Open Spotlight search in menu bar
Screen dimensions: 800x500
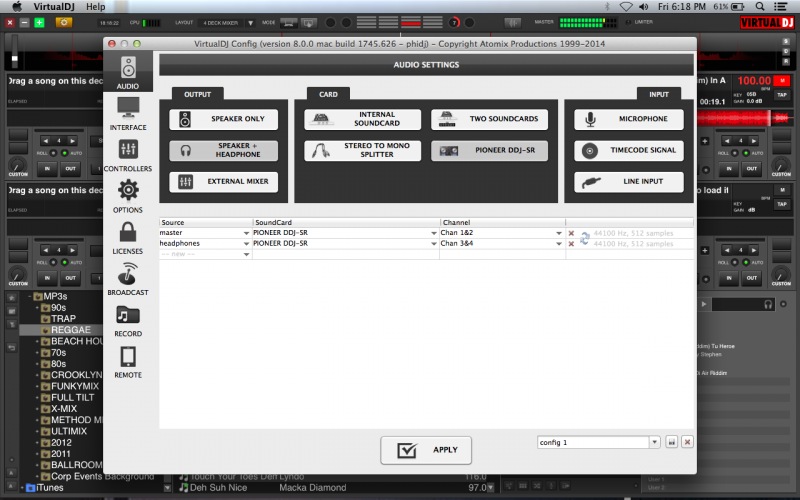click(760, 7)
